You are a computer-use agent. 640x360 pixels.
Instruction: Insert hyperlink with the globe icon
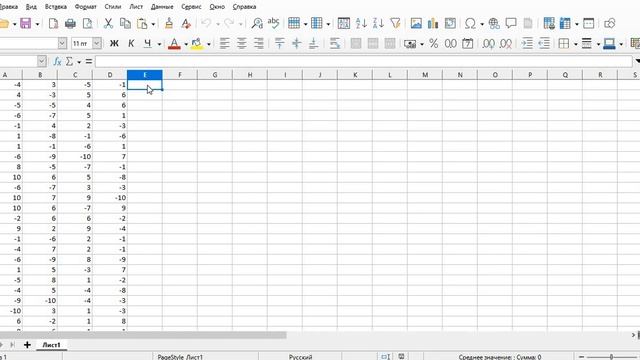(494, 23)
